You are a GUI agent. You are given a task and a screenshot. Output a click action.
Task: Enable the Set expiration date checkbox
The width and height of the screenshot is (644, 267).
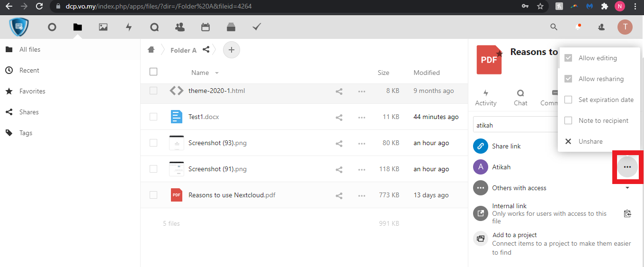tap(569, 100)
